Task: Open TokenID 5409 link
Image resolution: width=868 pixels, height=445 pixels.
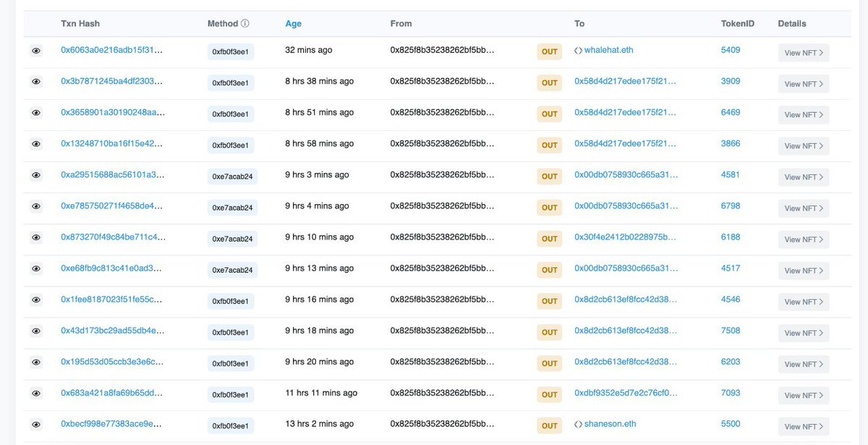Action: coord(731,51)
